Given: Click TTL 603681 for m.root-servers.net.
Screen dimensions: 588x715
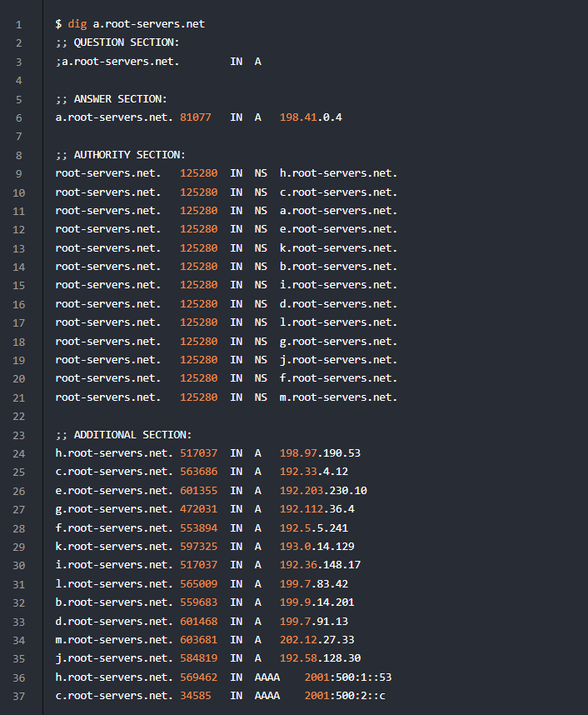Looking at the screenshot, I should click(x=199, y=640).
